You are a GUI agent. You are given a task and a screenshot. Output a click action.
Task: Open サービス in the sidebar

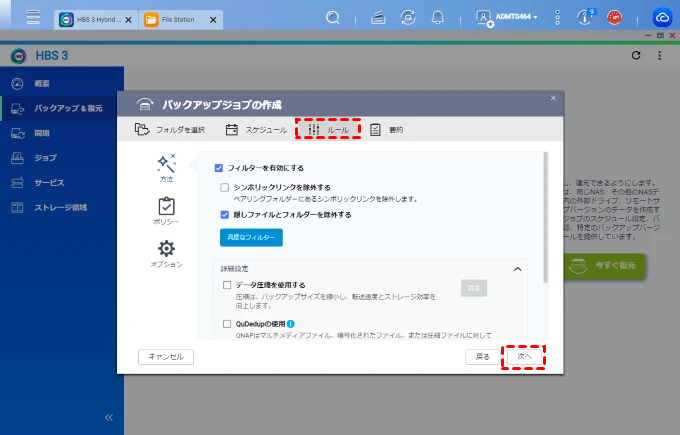coord(62,183)
